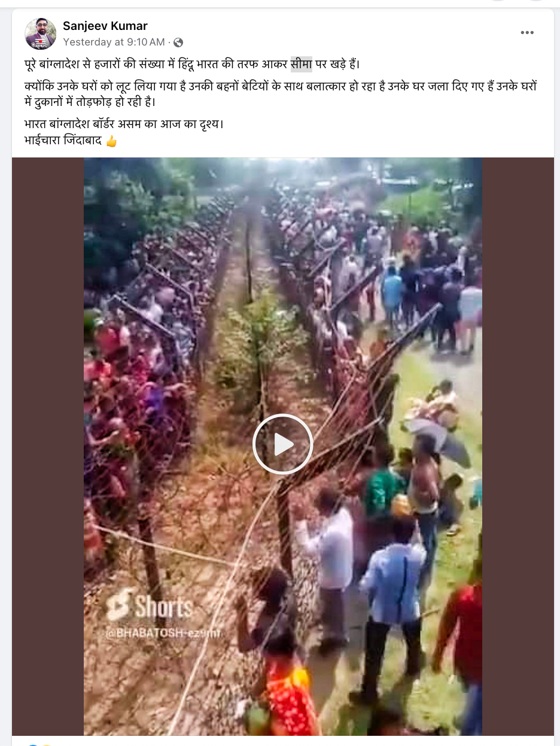The image size is (560, 746).
Task: Click the Shorts logo icon on the video
Action: 119,605
